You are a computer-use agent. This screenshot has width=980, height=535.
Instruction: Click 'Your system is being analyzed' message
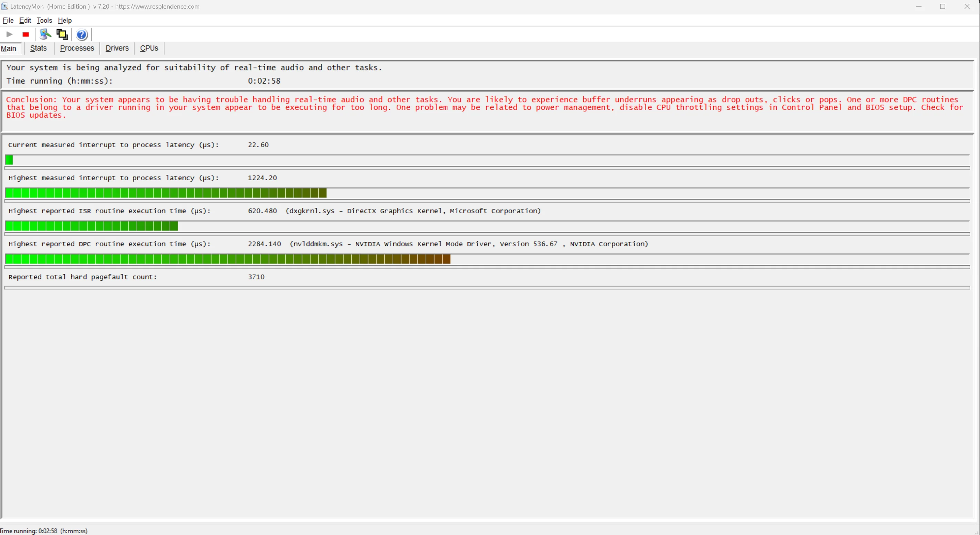pyautogui.click(x=194, y=67)
